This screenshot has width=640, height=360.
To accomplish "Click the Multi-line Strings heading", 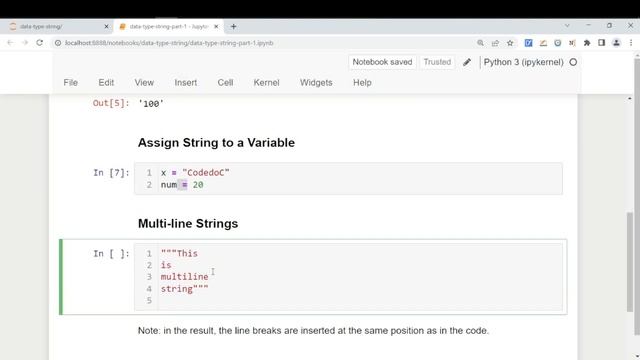I will (188, 223).
